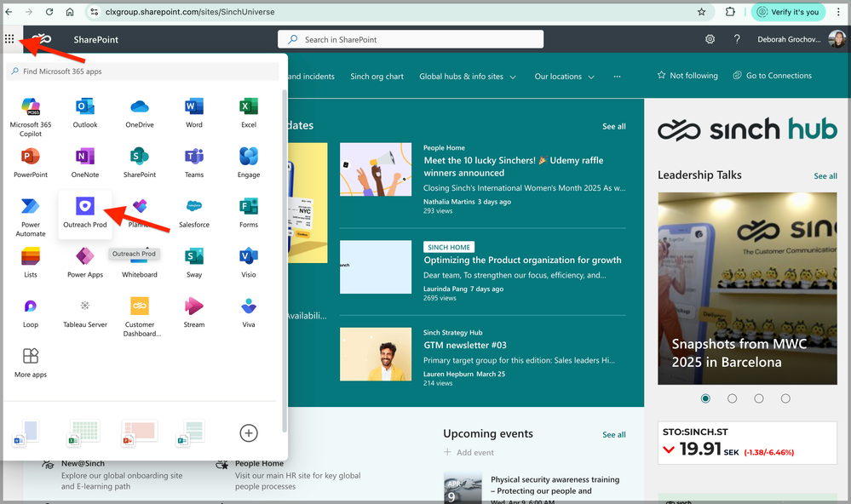Image resolution: width=851 pixels, height=504 pixels.
Task: Open SharePoint settings gear
Action: point(710,39)
